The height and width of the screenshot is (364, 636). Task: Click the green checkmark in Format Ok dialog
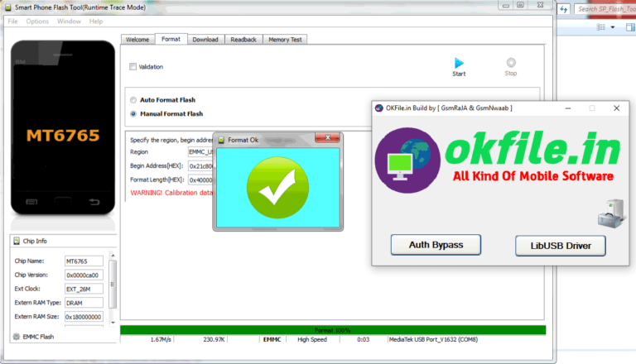tap(278, 188)
